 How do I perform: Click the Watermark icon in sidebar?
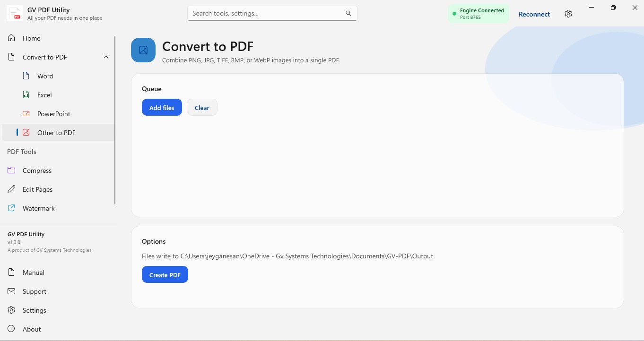click(11, 208)
